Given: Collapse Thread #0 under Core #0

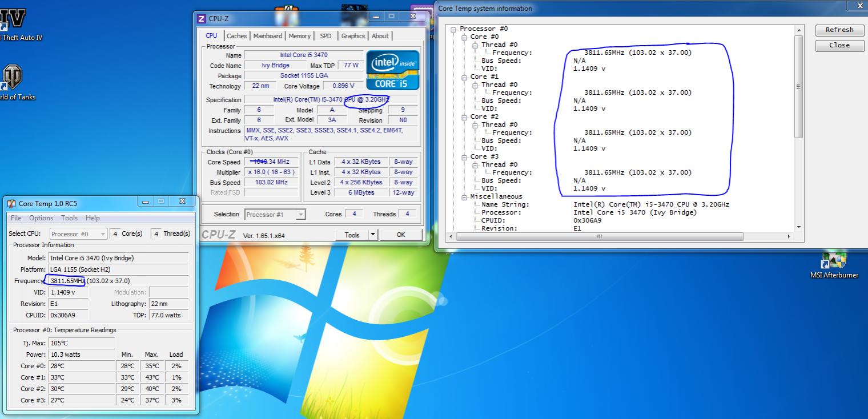Looking at the screenshot, I should click(476, 45).
